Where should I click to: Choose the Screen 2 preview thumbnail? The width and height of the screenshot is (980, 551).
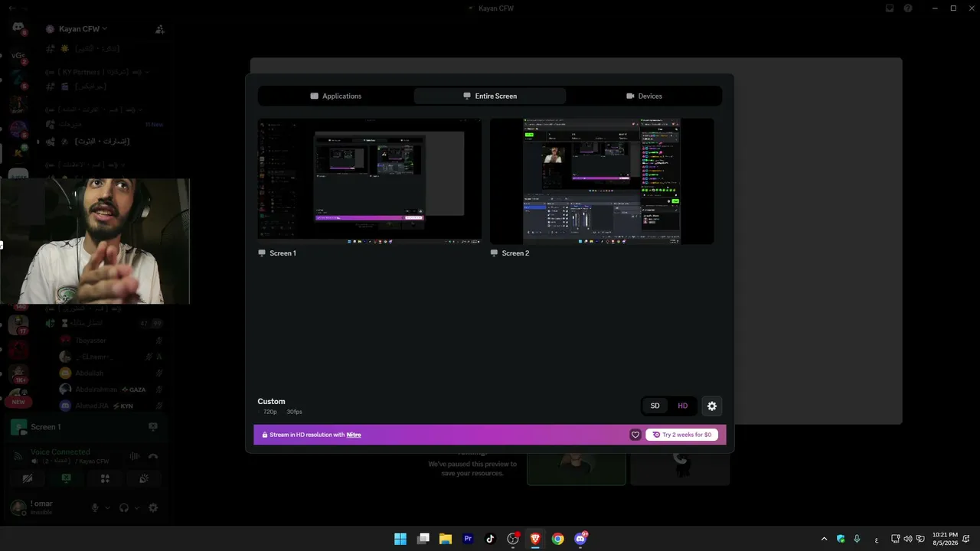[602, 181]
